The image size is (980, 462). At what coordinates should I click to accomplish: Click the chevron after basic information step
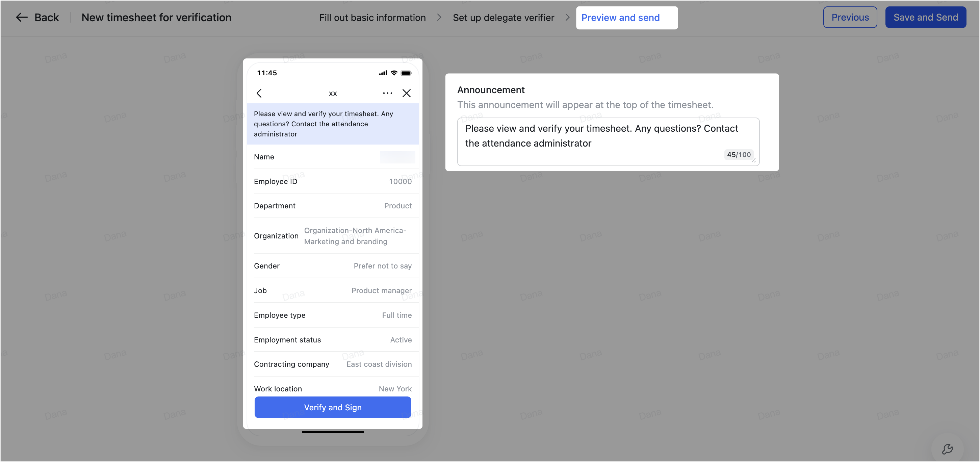coord(439,18)
